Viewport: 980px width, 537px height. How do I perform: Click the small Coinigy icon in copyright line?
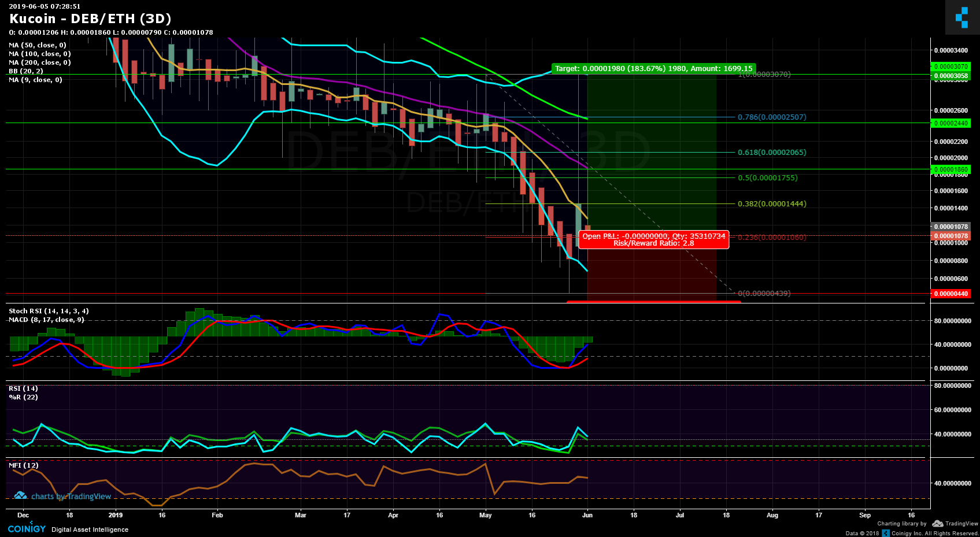(x=886, y=533)
